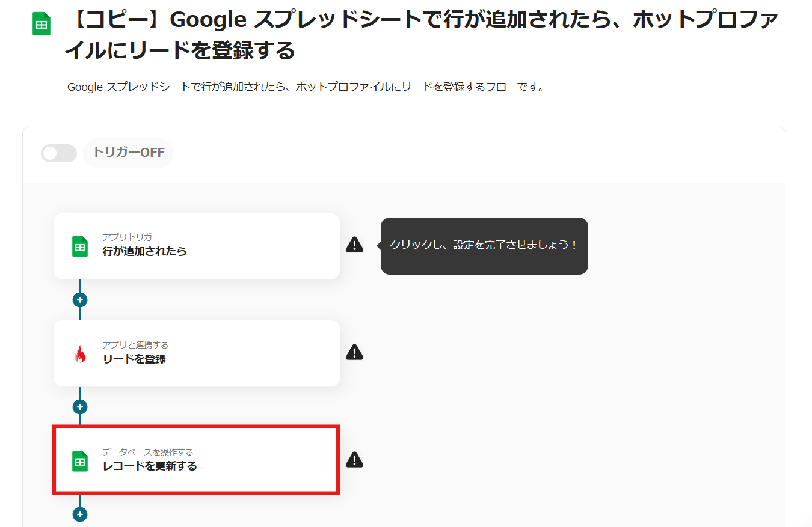Add a step below リードを登録
This screenshot has height=527, width=812.
(x=80, y=407)
